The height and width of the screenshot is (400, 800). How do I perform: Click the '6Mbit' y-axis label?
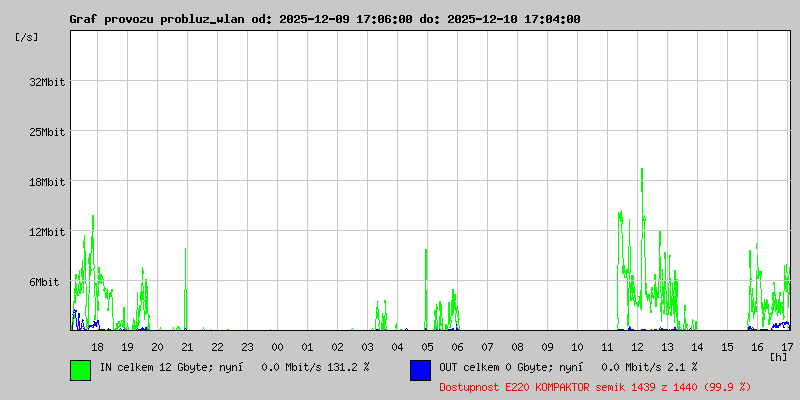pyautogui.click(x=44, y=282)
